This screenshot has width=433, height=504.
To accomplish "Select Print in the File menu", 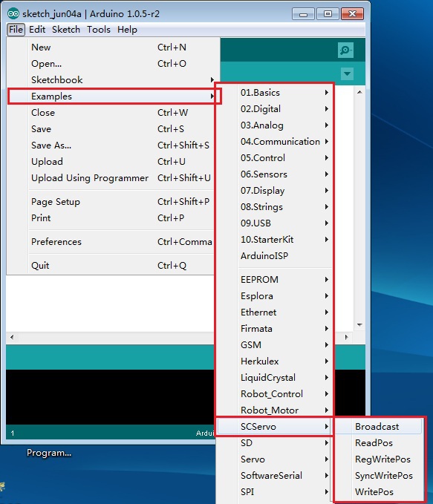I will click(x=111, y=218).
